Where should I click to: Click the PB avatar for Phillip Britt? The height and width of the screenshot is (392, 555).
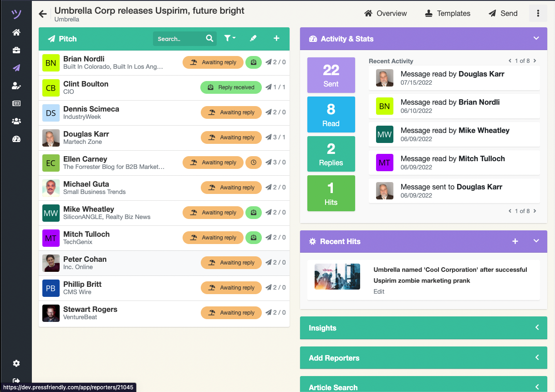[x=51, y=288]
